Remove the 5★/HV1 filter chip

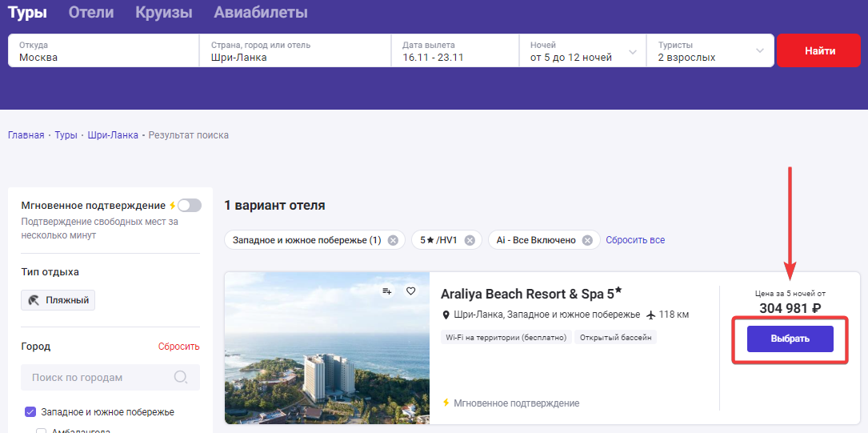(x=470, y=240)
